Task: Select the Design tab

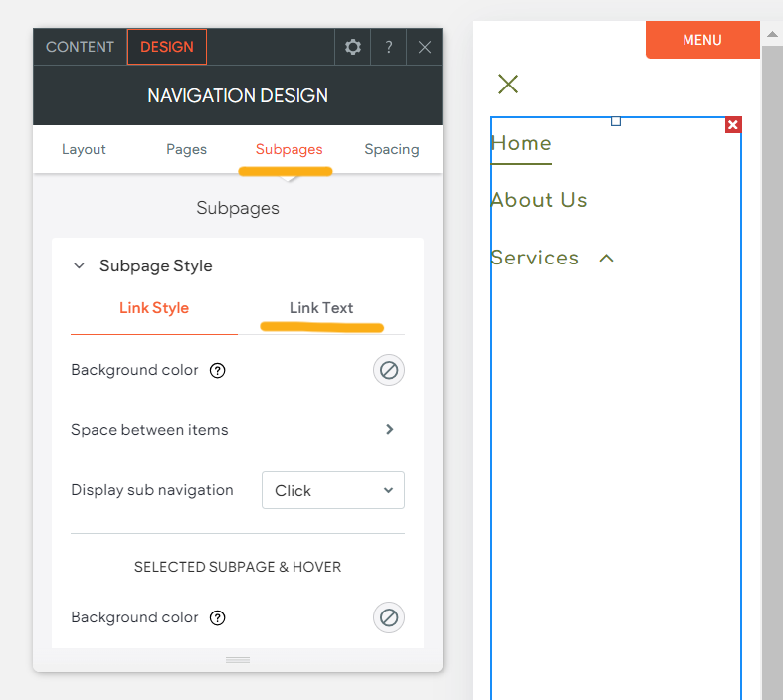Action: pyautogui.click(x=167, y=47)
